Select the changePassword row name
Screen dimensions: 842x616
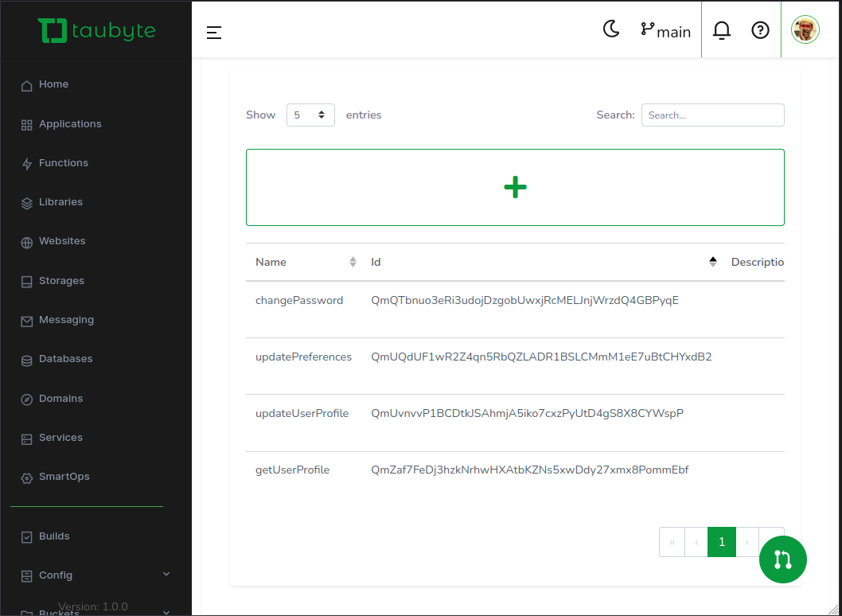point(299,300)
